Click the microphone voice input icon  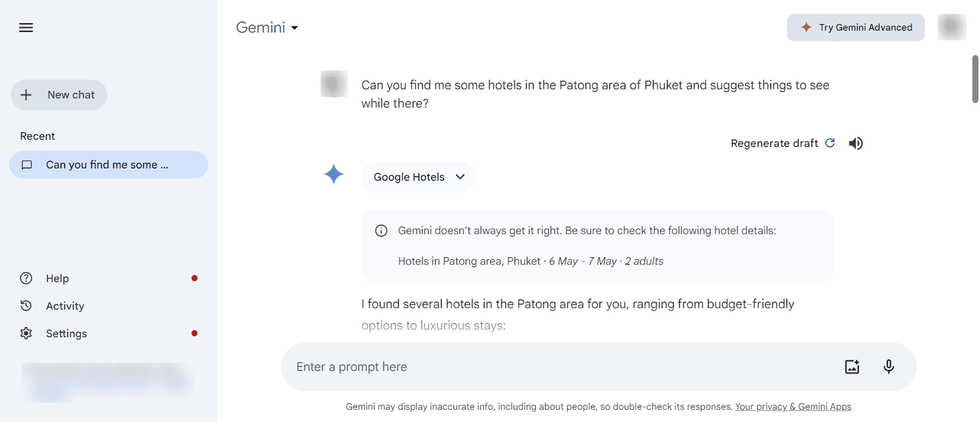pos(889,366)
